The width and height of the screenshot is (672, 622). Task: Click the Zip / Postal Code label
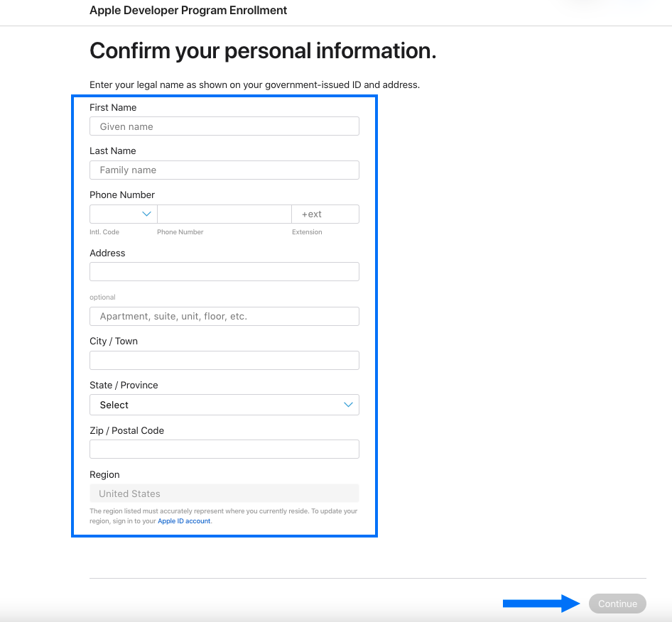[x=126, y=430]
